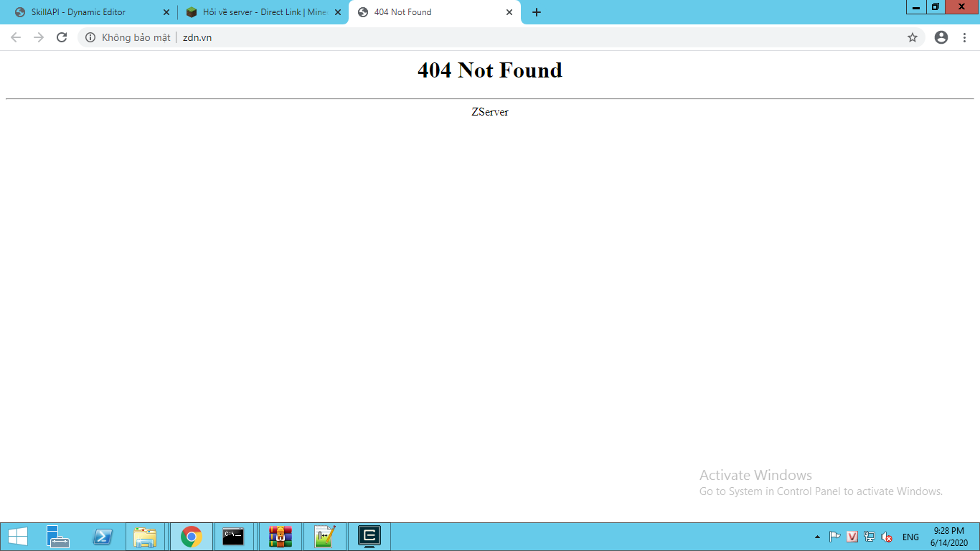Screen dimensions: 980x551
Task: Open the monitor-shaped 'E' app in the taskbar
Action: pyautogui.click(x=369, y=537)
